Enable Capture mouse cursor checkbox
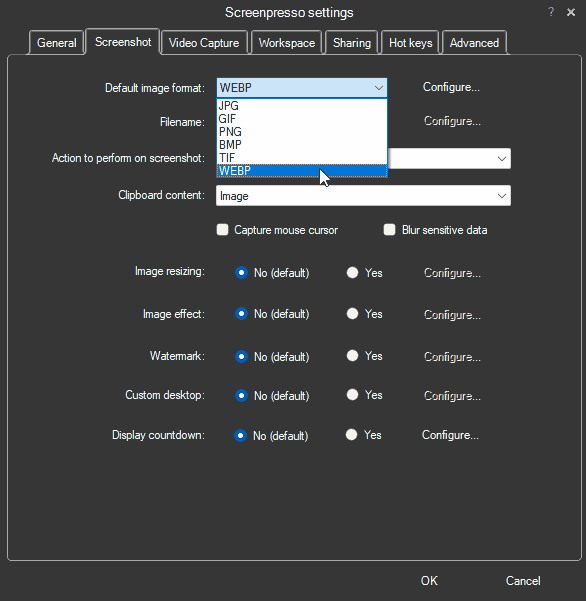This screenshot has width=586, height=601. pos(222,230)
